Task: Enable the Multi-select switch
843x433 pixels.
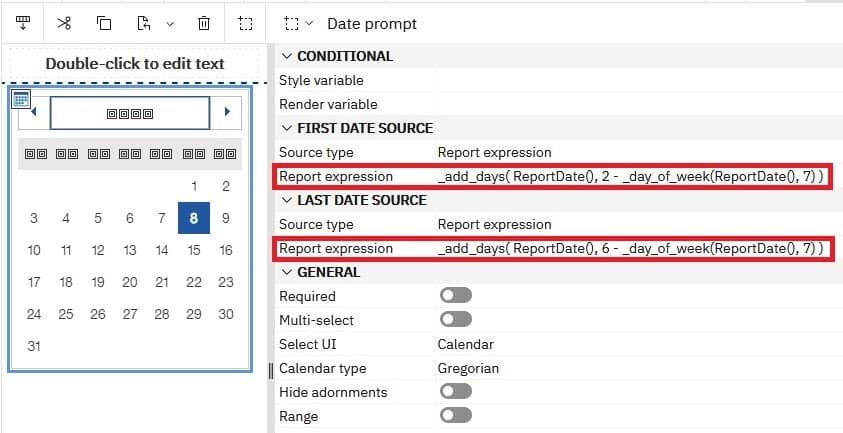Action: [455, 320]
